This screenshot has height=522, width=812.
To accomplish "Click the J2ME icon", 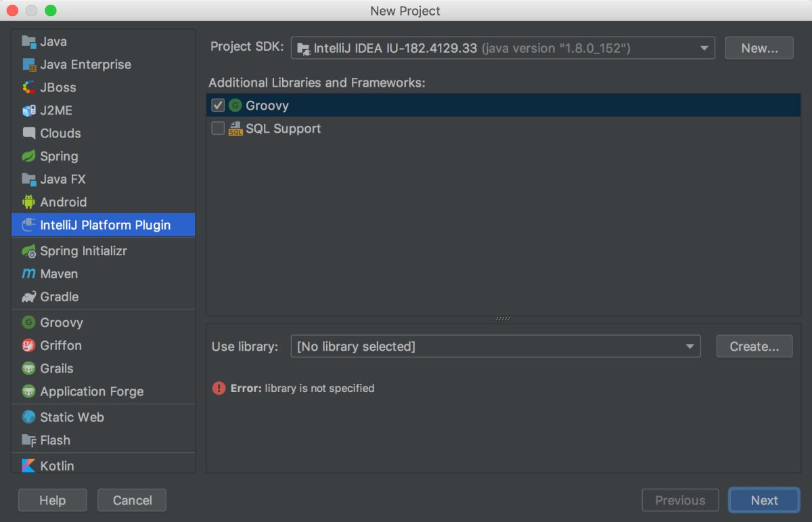I will (x=28, y=110).
